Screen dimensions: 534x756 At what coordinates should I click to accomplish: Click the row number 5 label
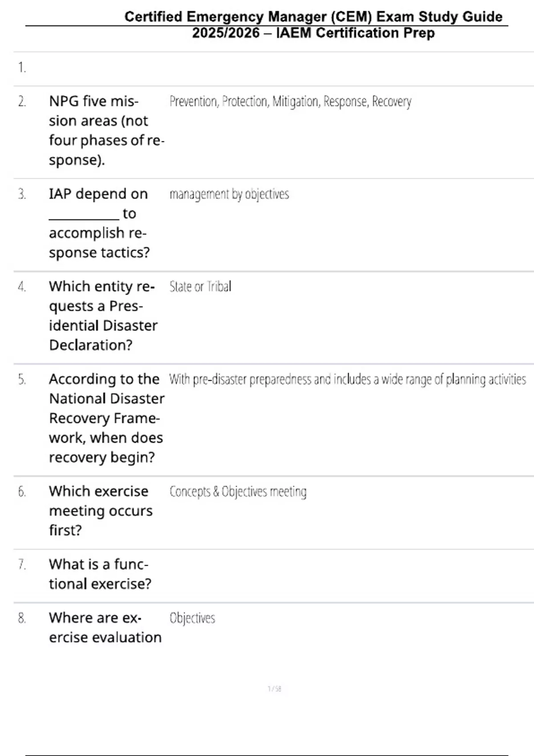tap(22, 379)
